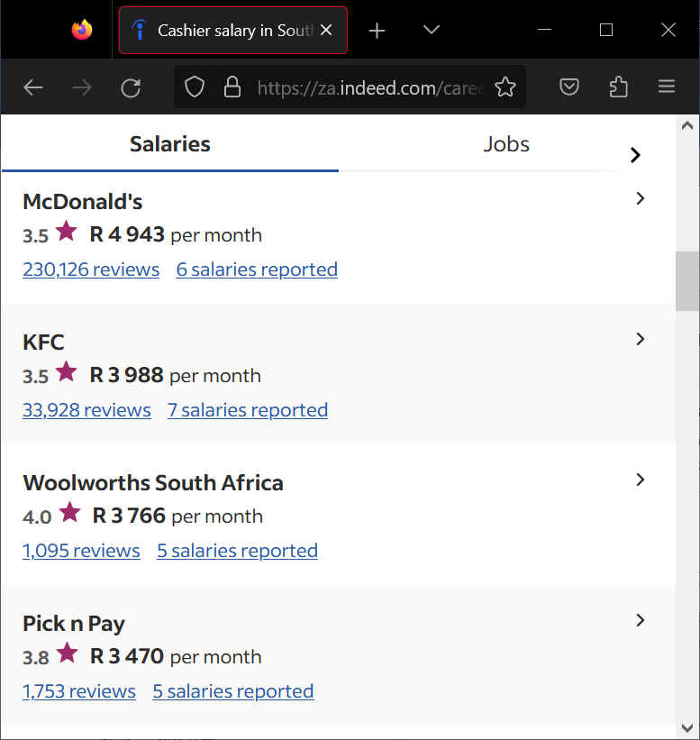Click the vertical scrollbar thumb
700x740 pixels.
tap(687, 281)
